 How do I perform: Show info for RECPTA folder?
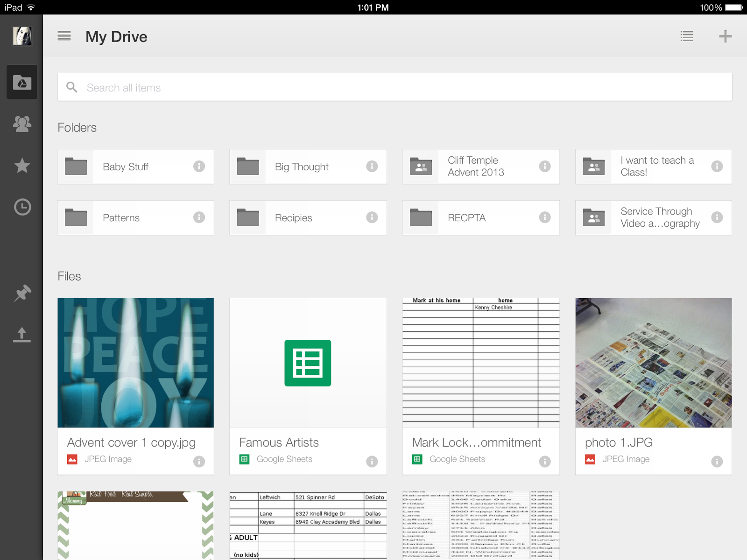click(x=544, y=217)
